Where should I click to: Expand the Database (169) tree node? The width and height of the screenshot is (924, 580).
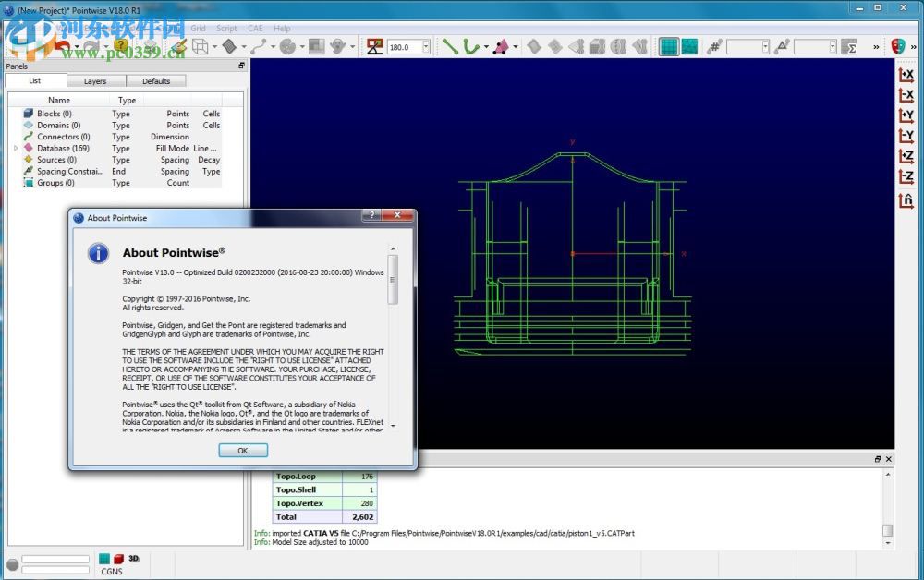tap(16, 148)
